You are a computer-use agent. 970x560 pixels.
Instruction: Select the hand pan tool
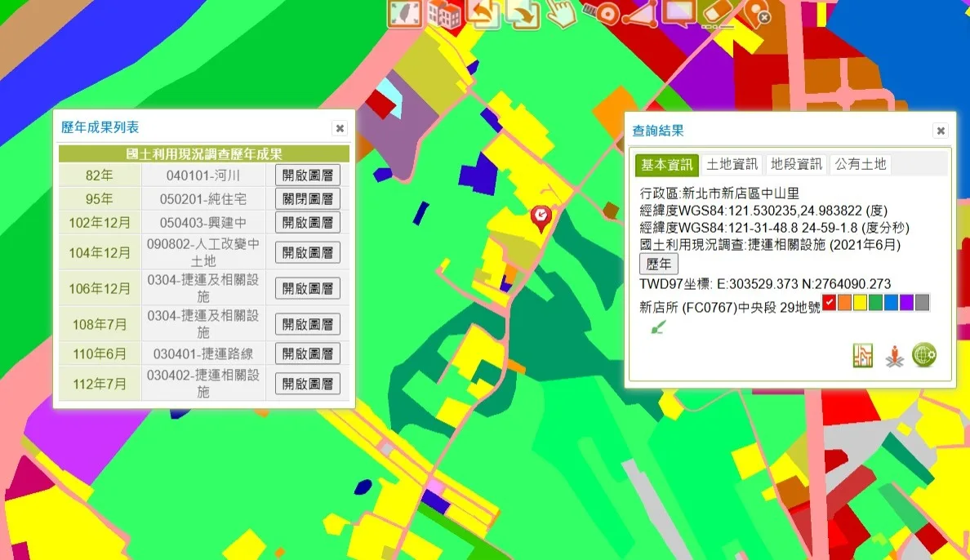[562, 14]
